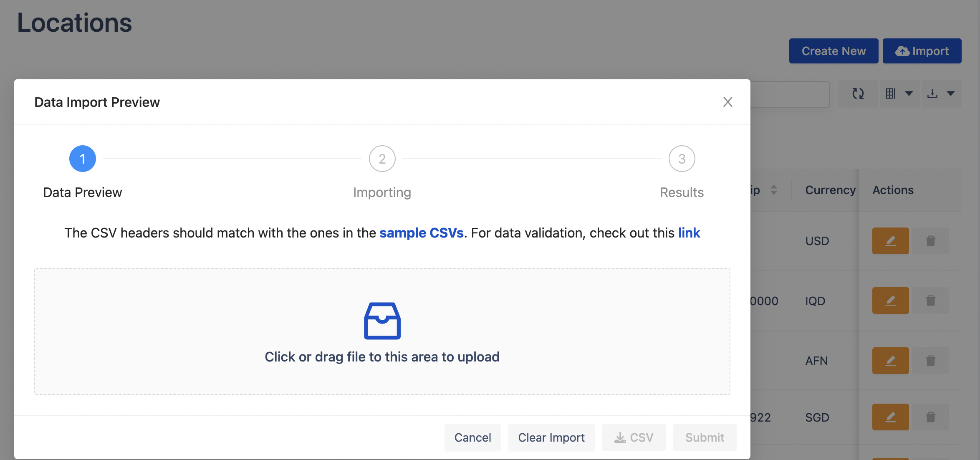The width and height of the screenshot is (980, 460).
Task: Click the upload area inbox icon
Action: tap(382, 321)
